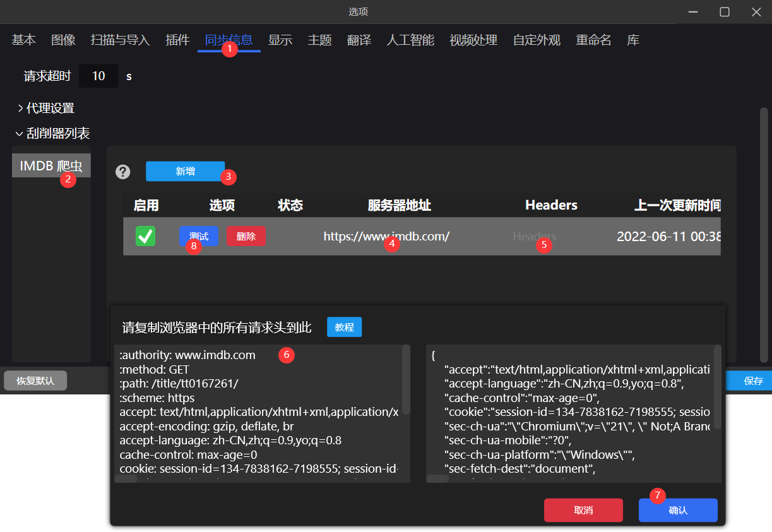The image size is (772, 532).
Task: Switch to the 视频处理 tab
Action: [x=473, y=40]
